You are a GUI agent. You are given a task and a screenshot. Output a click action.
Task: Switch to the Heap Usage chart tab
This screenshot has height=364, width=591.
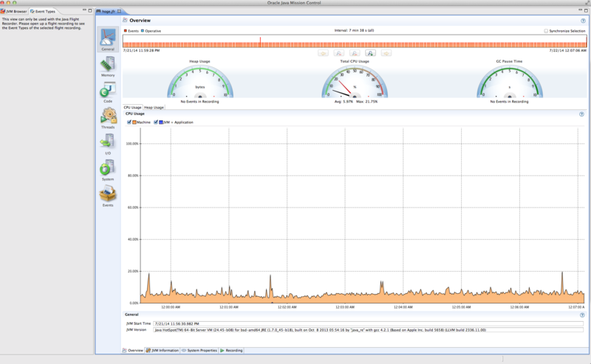coord(154,107)
